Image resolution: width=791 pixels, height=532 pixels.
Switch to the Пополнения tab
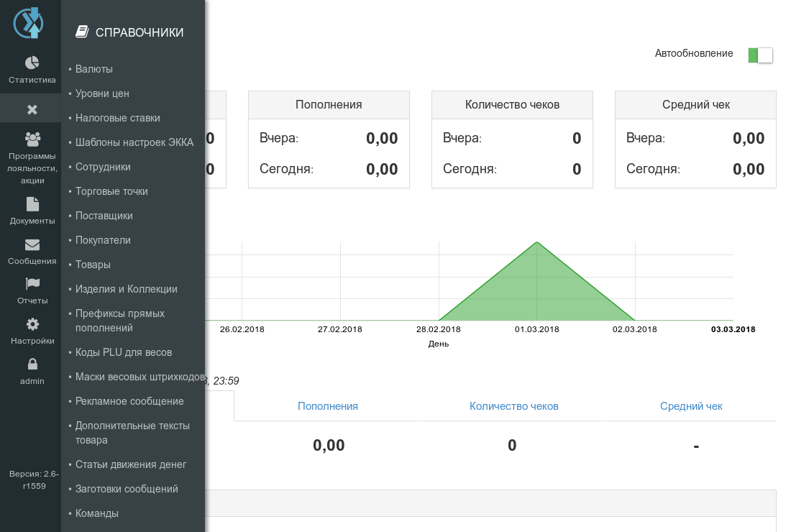click(x=328, y=406)
